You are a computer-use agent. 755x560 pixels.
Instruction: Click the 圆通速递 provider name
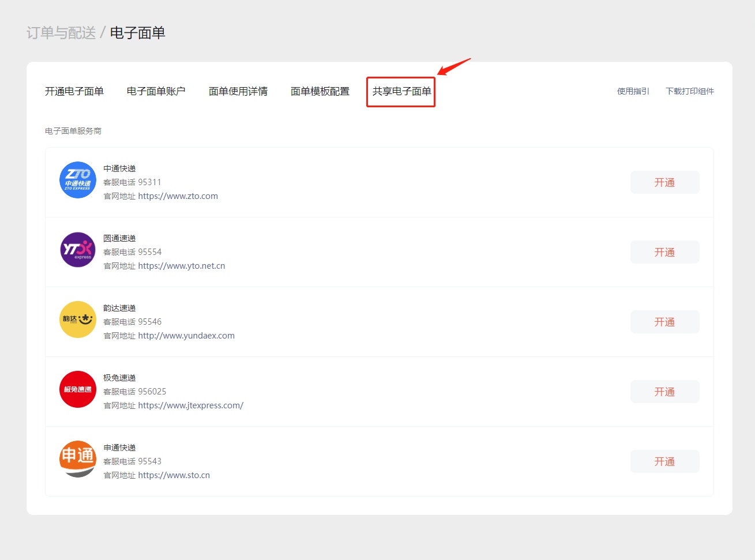pyautogui.click(x=119, y=238)
